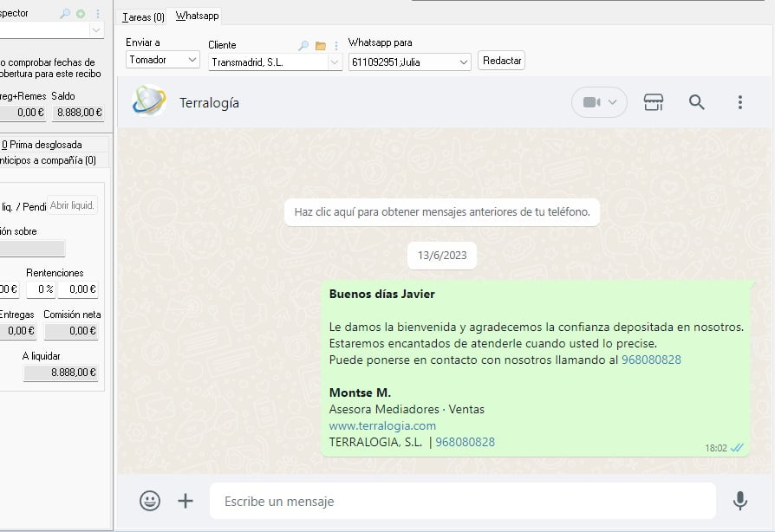Expand video call options chevron
This screenshot has height=532, width=775.
(x=612, y=102)
